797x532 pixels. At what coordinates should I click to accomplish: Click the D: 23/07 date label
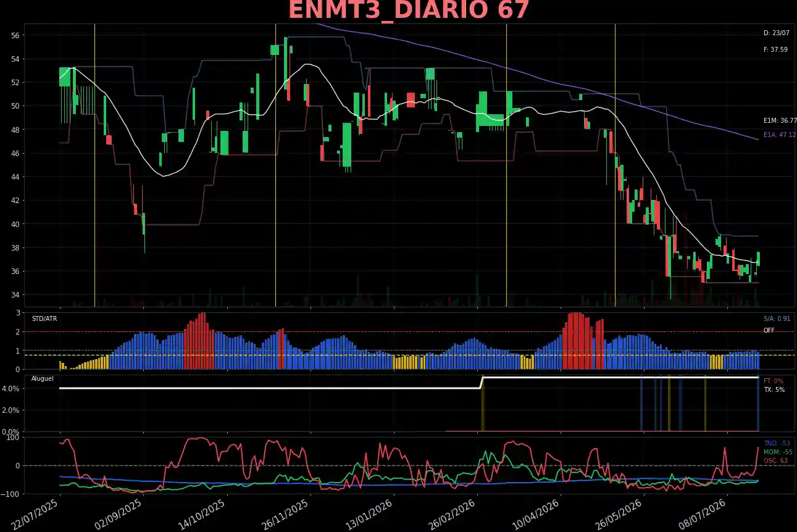[776, 33]
